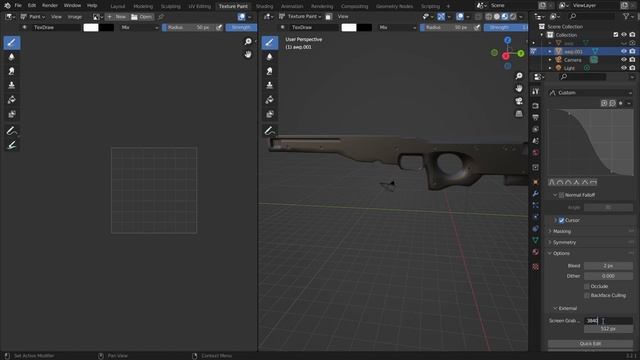Select the Draw brush in 3D viewport toolbar
This screenshot has width=640, height=360.
[270, 42]
